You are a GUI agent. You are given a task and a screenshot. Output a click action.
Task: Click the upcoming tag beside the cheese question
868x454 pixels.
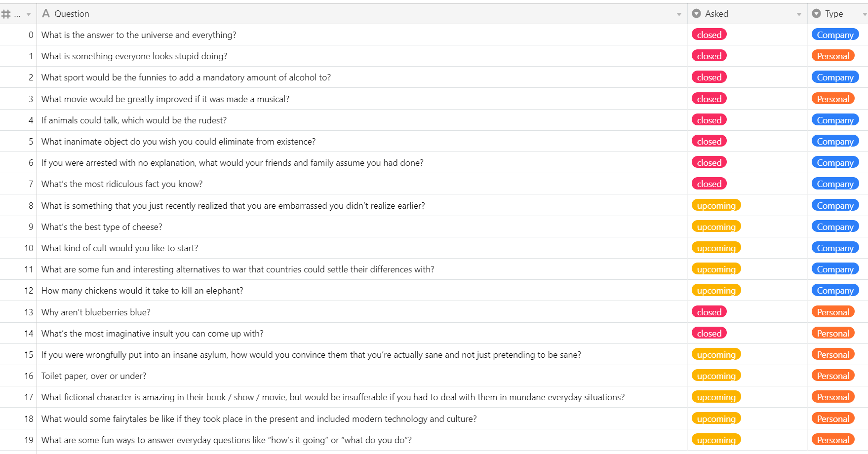coord(716,226)
